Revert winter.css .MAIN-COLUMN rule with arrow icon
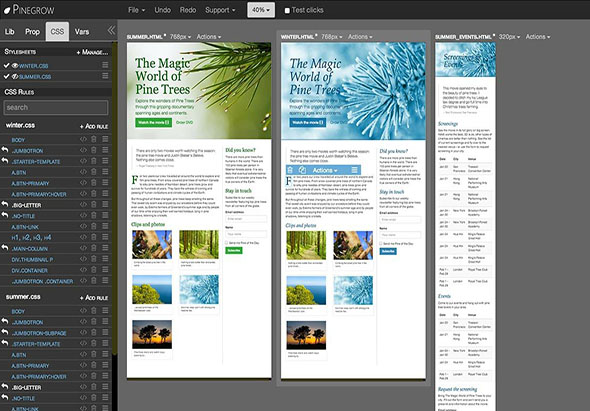Screen dimensions: 590x411 [5, 248]
